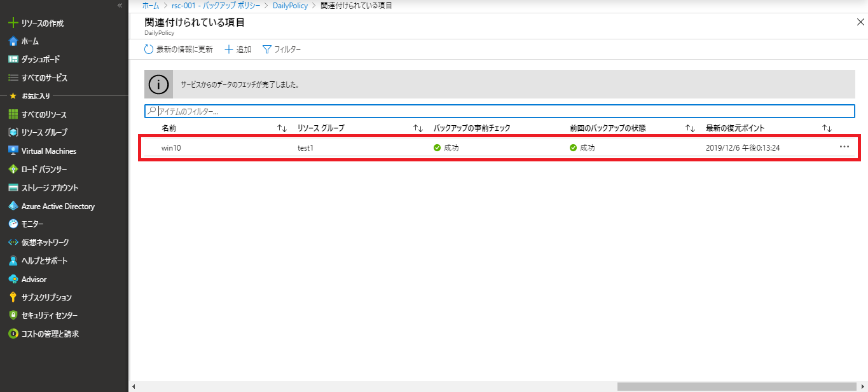
Task: Click DailyPolicy breadcrumb link
Action: tap(290, 5)
